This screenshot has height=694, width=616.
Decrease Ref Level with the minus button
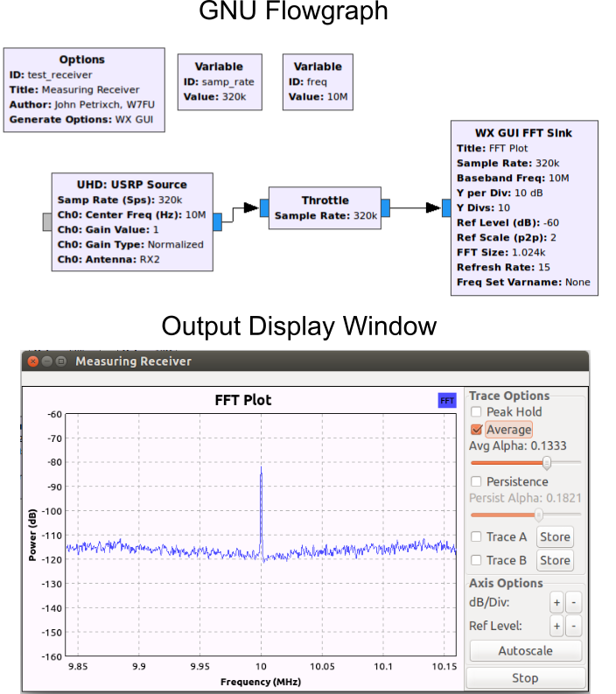coord(573,626)
